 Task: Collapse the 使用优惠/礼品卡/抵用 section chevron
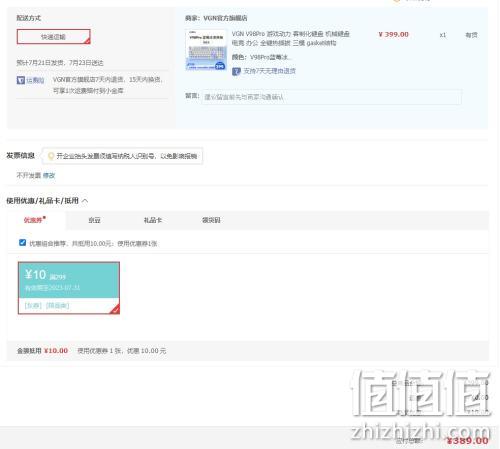point(85,201)
